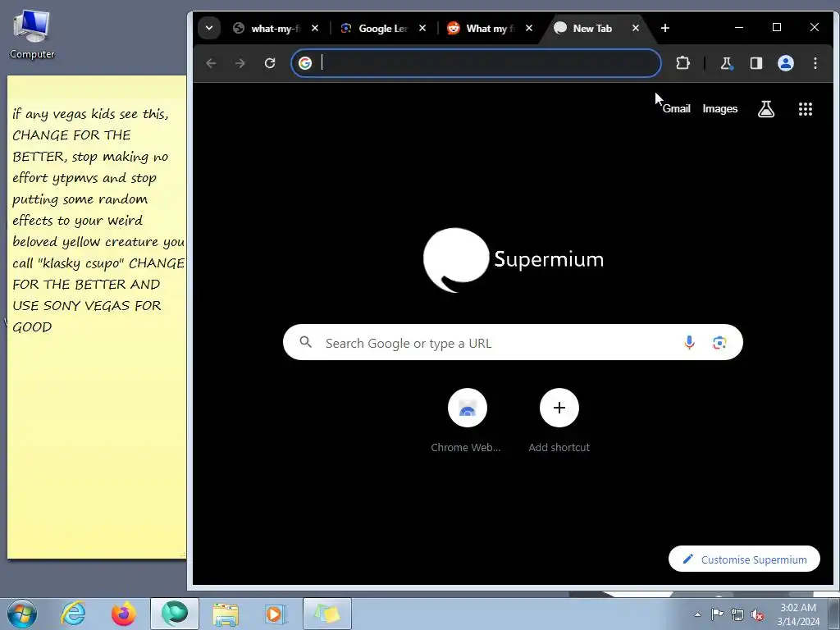Close the Reddit 'What my f' tab

pos(529,28)
